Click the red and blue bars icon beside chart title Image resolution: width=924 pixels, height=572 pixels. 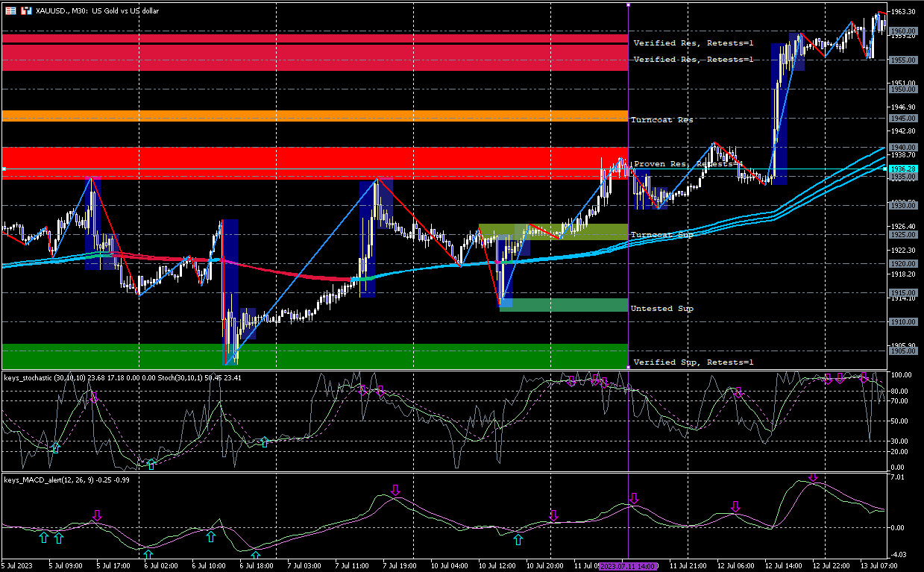(27, 11)
